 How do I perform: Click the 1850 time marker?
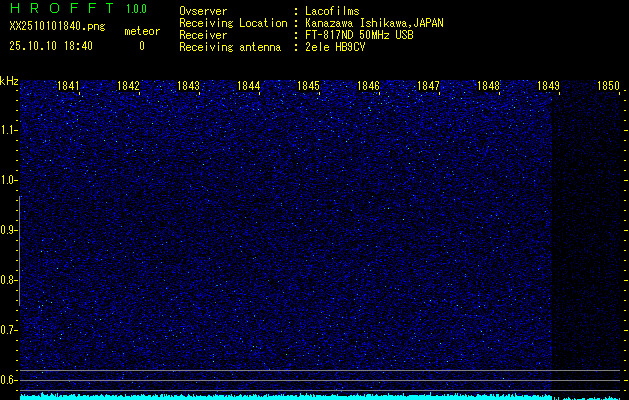pyautogui.click(x=608, y=86)
